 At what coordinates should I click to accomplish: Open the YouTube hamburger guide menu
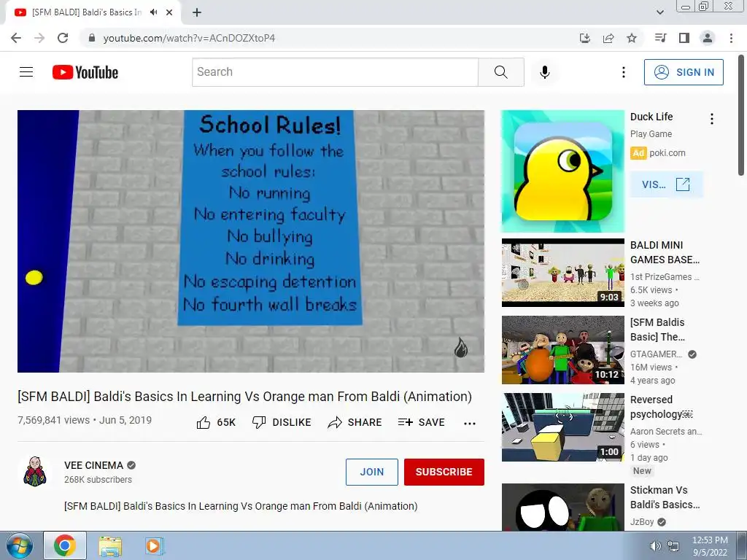click(26, 72)
